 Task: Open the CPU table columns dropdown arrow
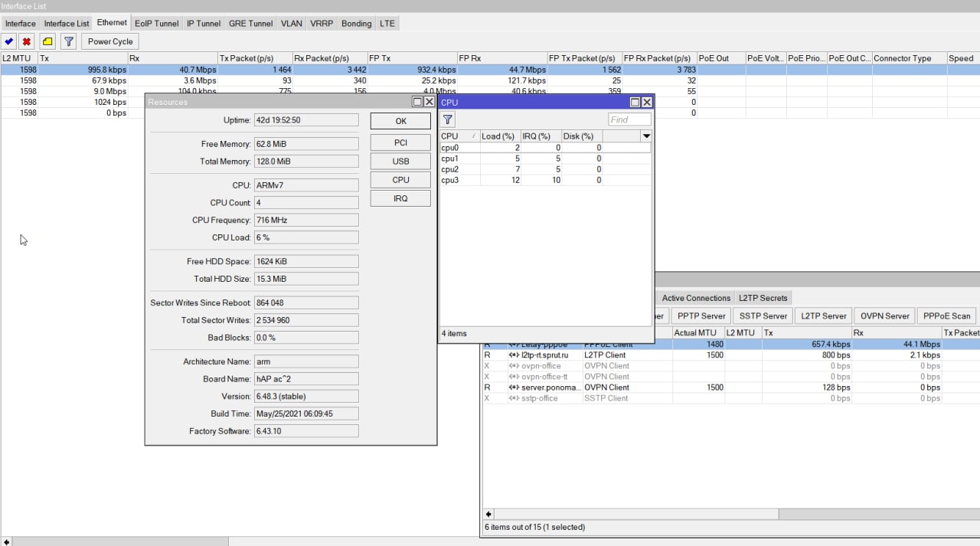click(x=646, y=136)
